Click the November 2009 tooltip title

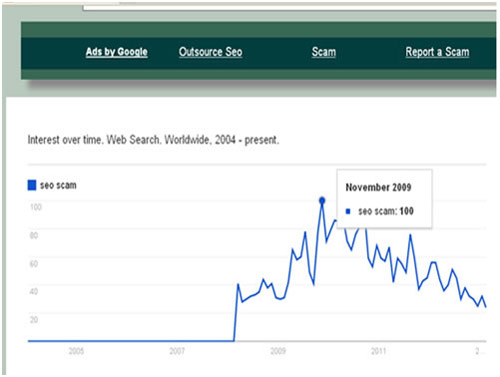tap(378, 187)
